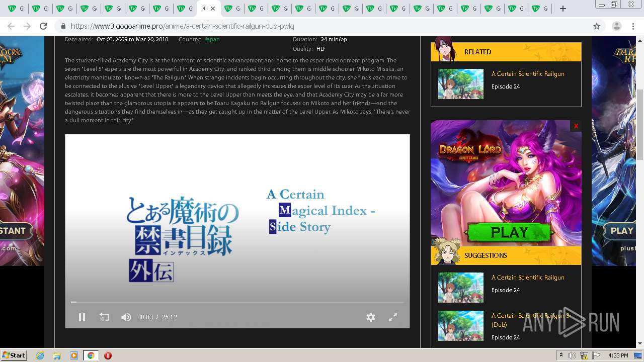Viewport: 644px width, 362px height.
Task: Click Episode 24 under Related
Action: pyautogui.click(x=506, y=86)
